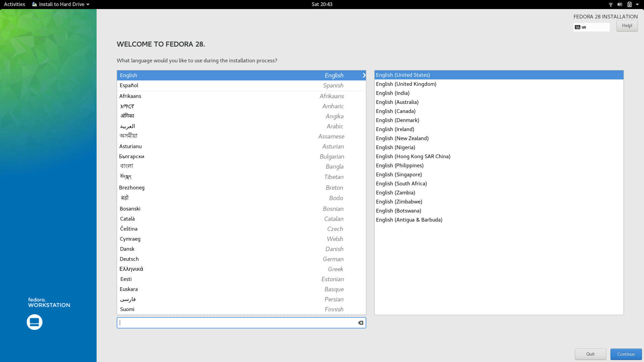Viewport: 644px width, 362px height.
Task: Select English (South Africa) locale
Action: (499, 184)
